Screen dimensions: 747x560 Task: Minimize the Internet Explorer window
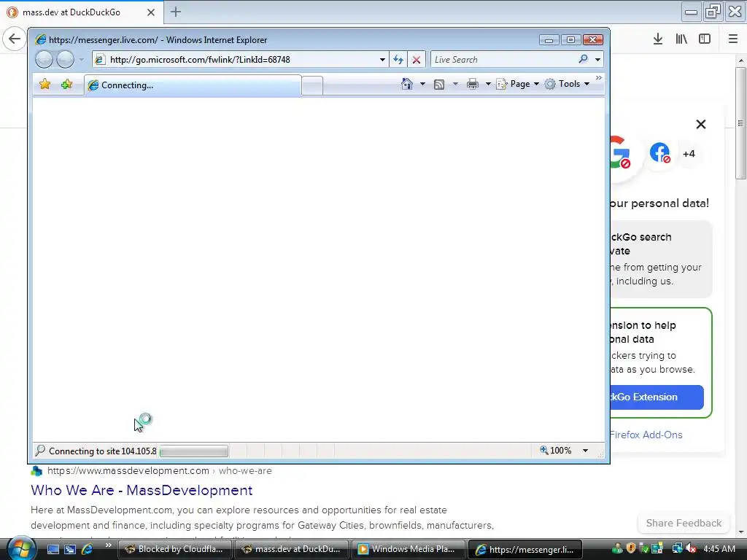(549, 40)
